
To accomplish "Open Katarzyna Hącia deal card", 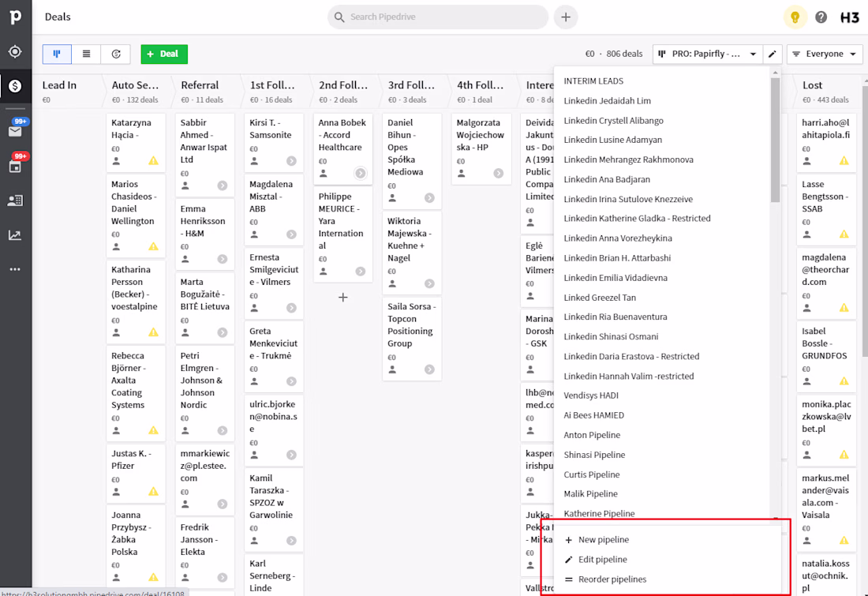I will pos(135,141).
